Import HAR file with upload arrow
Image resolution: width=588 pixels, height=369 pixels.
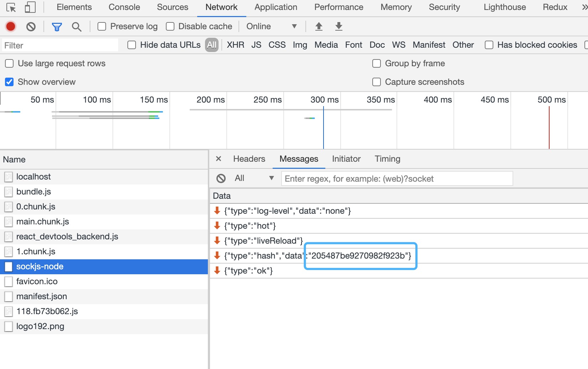pos(319,26)
